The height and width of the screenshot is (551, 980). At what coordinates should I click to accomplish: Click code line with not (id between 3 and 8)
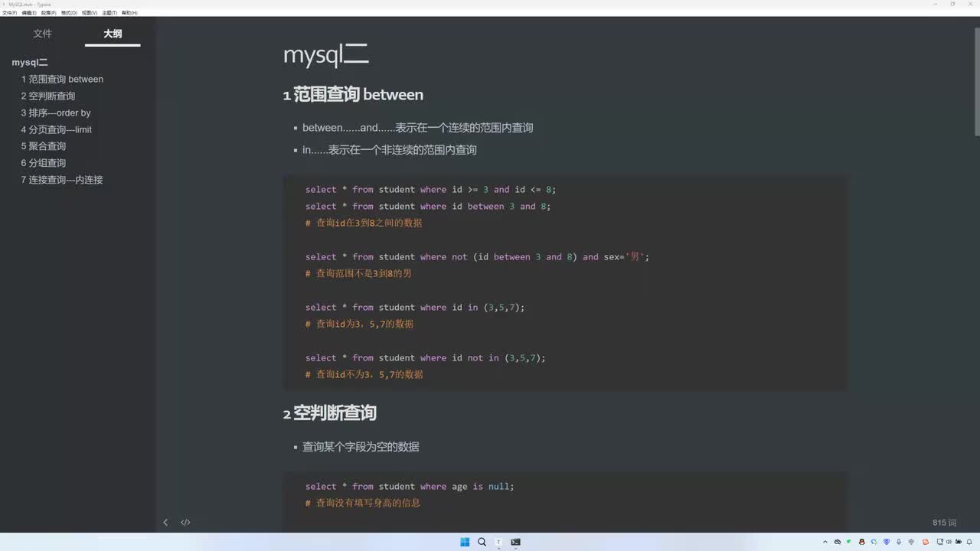477,257
